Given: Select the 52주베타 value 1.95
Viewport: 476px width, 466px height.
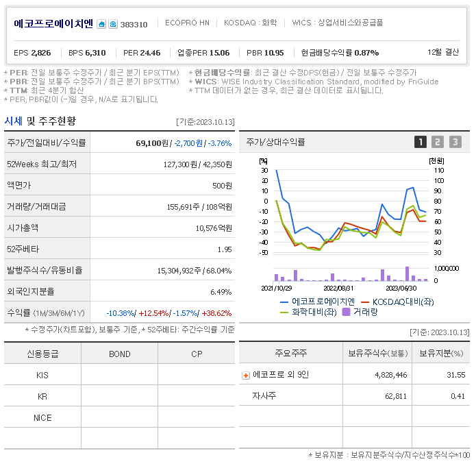Looking at the screenshot, I should click(225, 249).
